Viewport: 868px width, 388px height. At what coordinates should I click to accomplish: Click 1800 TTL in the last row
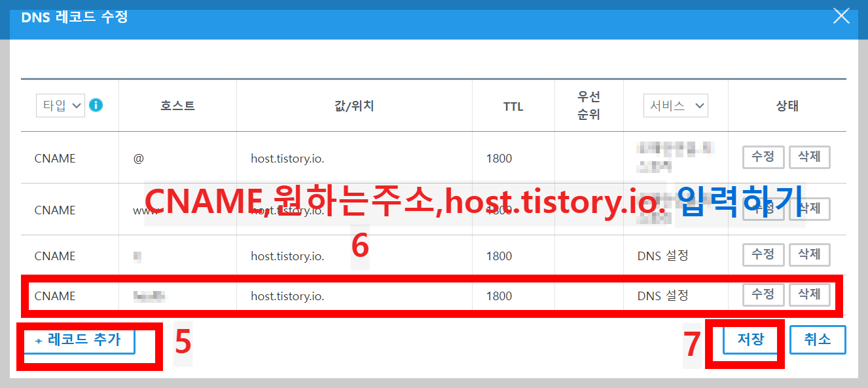click(x=499, y=296)
